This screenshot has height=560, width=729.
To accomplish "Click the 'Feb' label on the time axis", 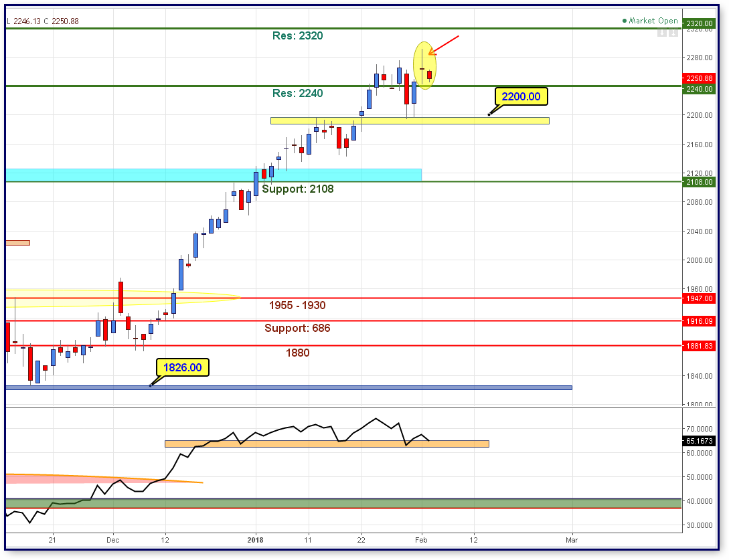I will click(x=421, y=540).
